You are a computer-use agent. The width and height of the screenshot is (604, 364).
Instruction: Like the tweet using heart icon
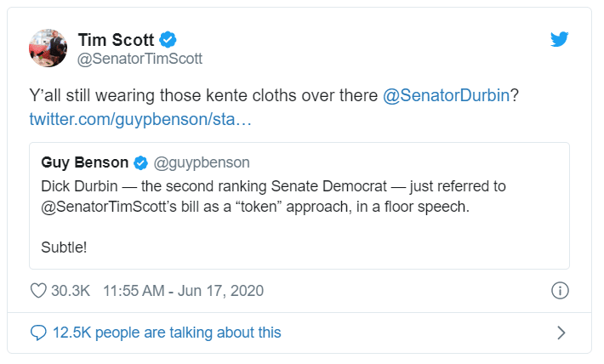38,291
